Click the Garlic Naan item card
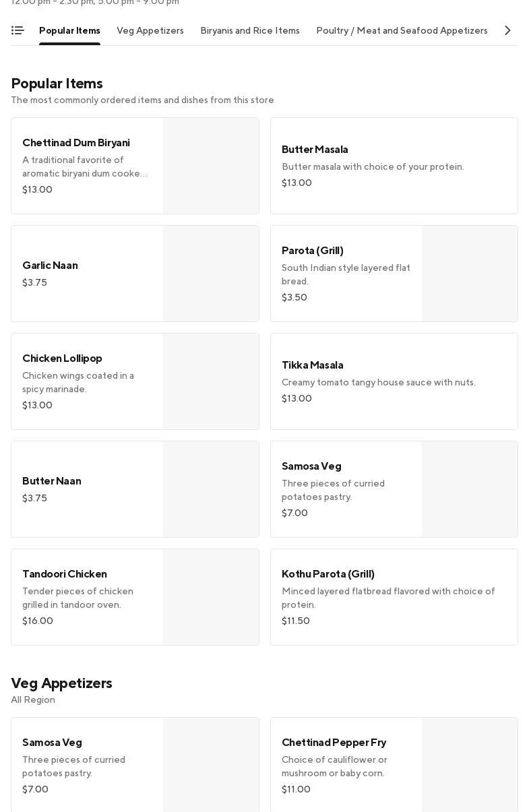Viewport: 529px width, 812px height. (86, 274)
